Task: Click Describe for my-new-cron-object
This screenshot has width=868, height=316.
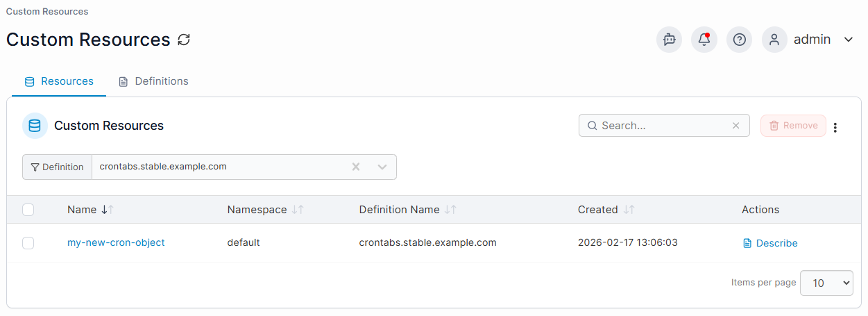Action: [770, 243]
